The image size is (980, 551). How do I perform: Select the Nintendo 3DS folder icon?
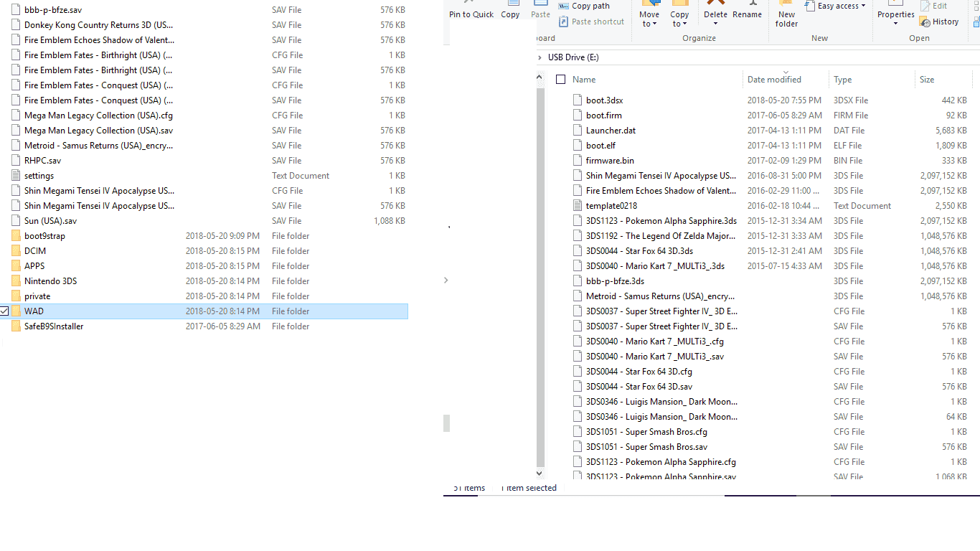pos(17,281)
